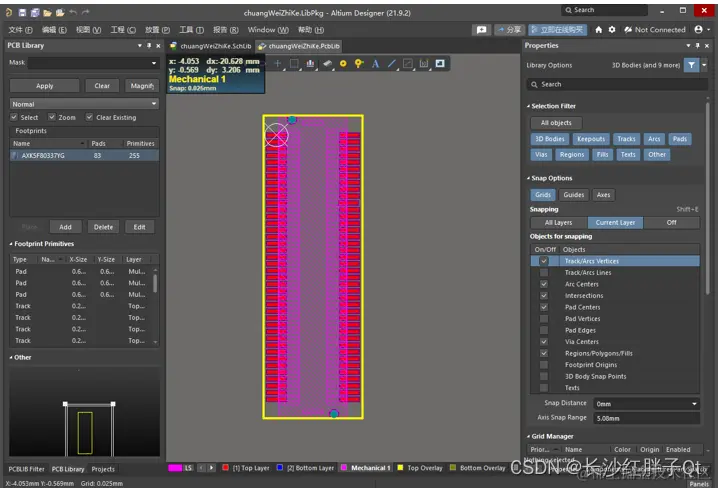Open the 文件 (F) menu
The width and height of the screenshot is (718, 488).
[20, 30]
